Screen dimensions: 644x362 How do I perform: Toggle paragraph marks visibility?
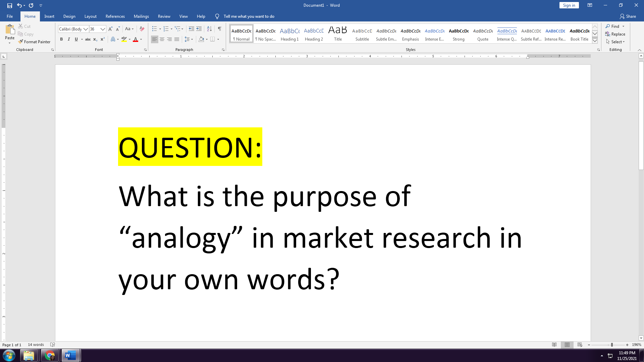point(220,29)
